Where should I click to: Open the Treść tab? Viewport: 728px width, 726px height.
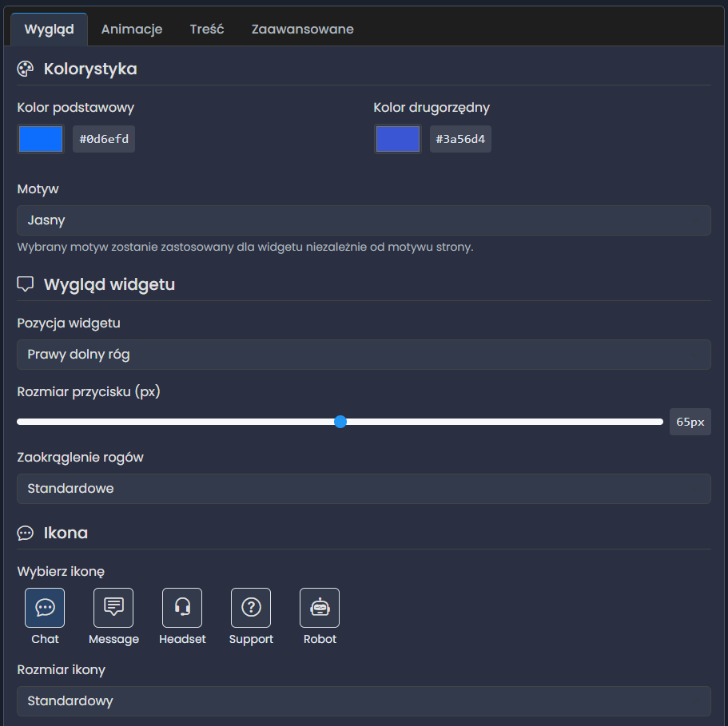click(x=207, y=30)
